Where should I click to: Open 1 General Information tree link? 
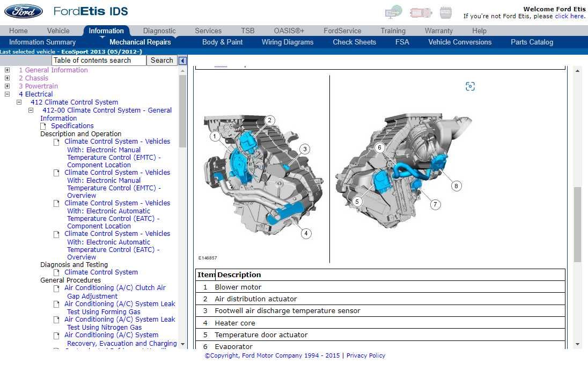[x=53, y=70]
